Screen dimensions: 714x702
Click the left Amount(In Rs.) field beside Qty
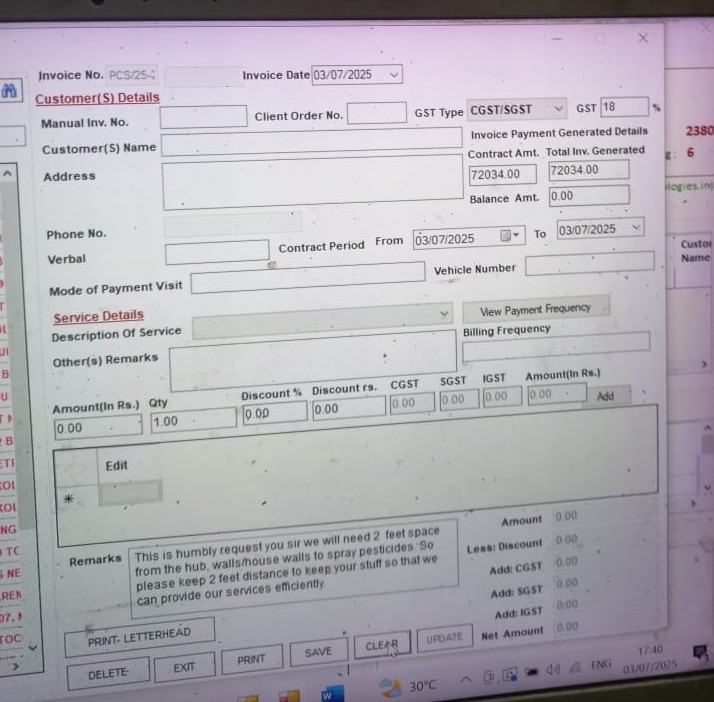(98, 427)
